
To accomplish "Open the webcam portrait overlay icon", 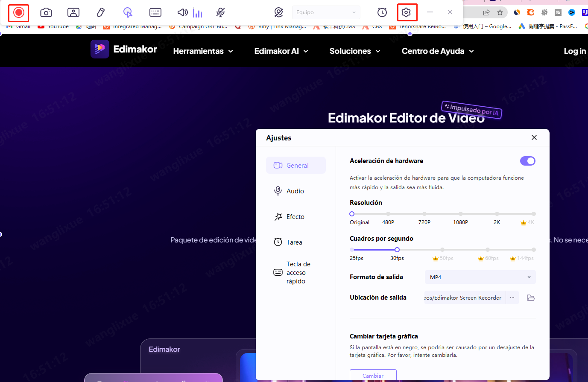I will 73,13.
